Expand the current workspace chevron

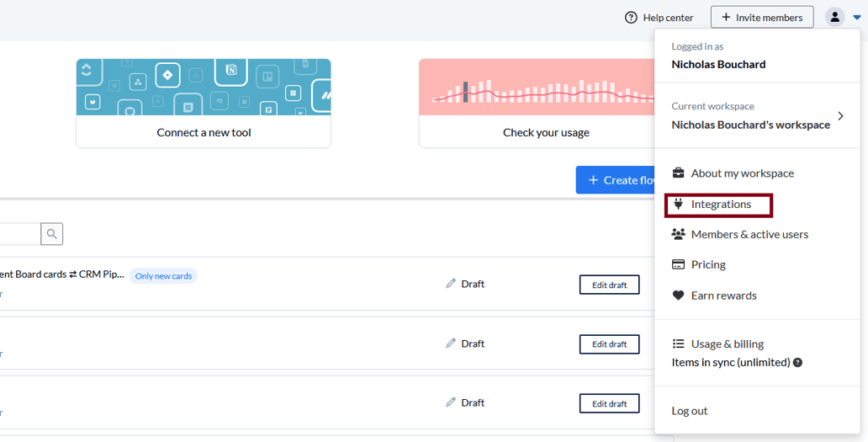(x=840, y=116)
